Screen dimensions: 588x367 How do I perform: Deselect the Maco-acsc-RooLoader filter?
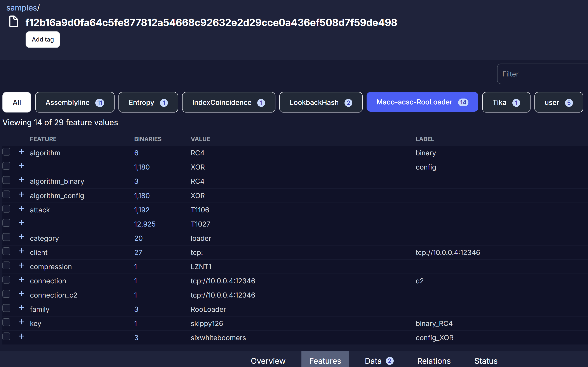(x=422, y=102)
